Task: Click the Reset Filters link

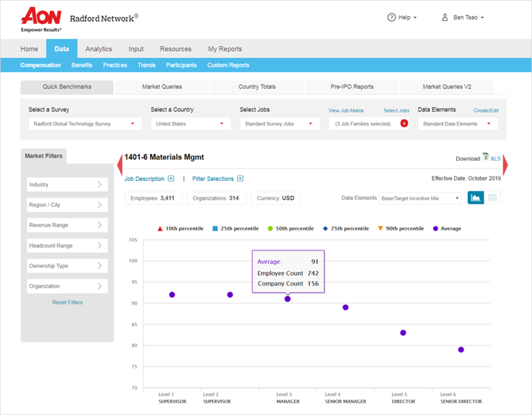Action: 67,302
